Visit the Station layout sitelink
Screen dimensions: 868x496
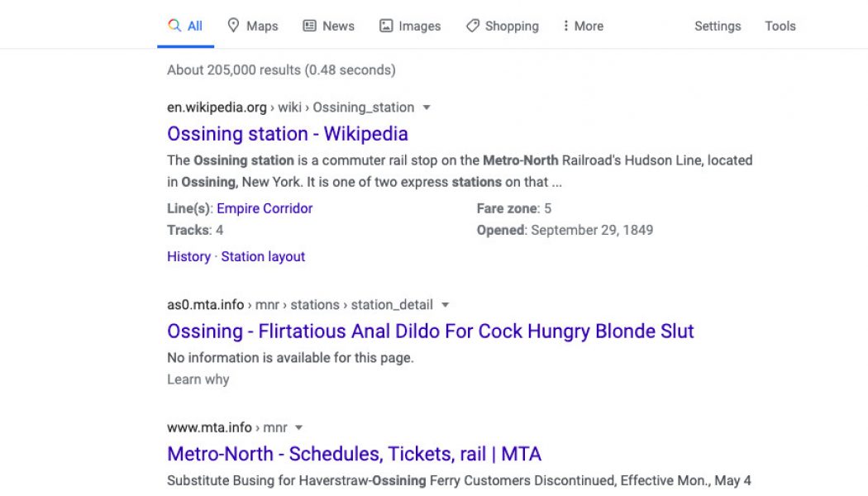click(x=263, y=256)
